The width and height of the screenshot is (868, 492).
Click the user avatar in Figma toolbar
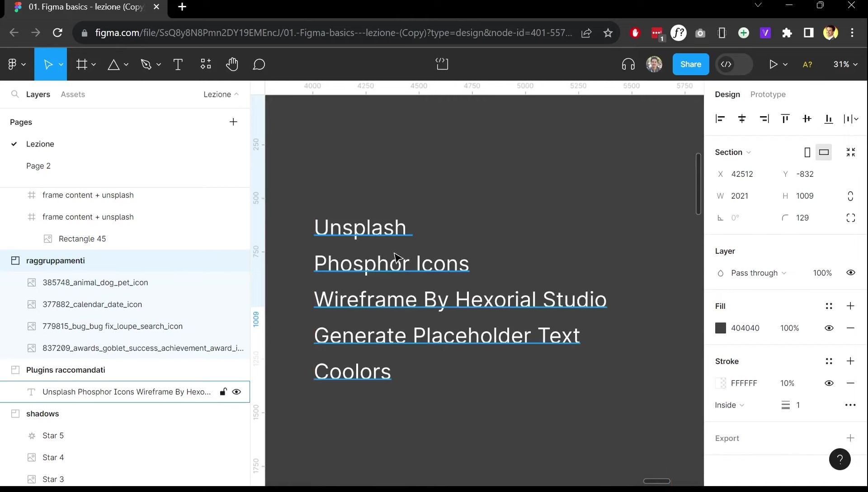654,64
